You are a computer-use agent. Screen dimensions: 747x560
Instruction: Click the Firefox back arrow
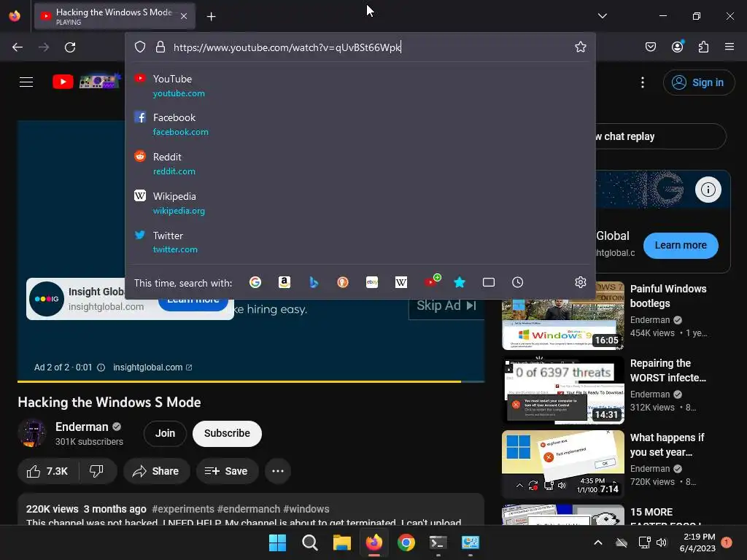click(18, 47)
